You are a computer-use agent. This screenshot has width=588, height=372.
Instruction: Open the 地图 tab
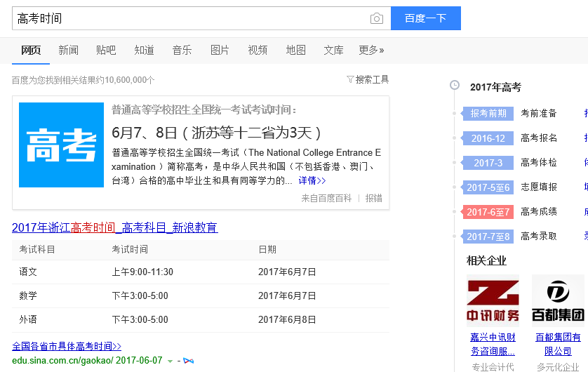click(295, 50)
